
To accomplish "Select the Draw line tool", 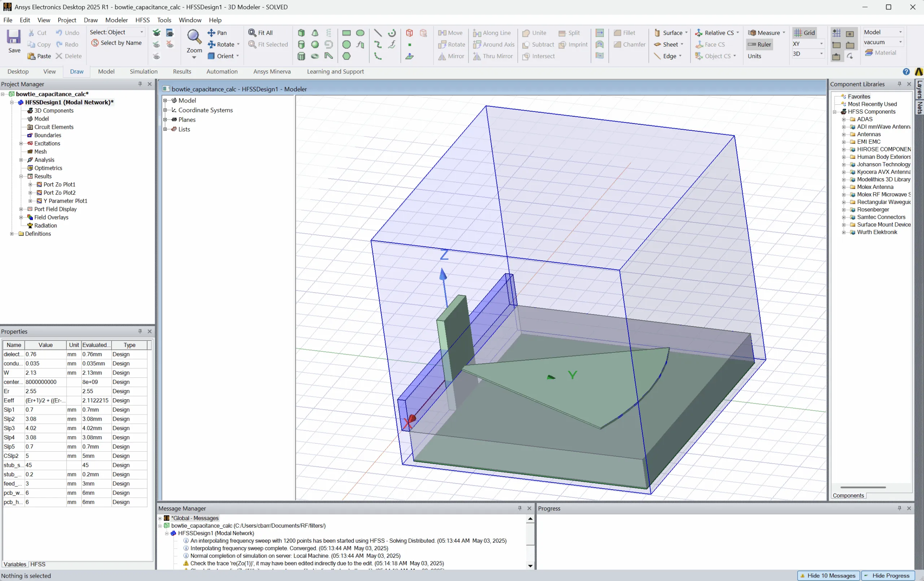I will (378, 33).
